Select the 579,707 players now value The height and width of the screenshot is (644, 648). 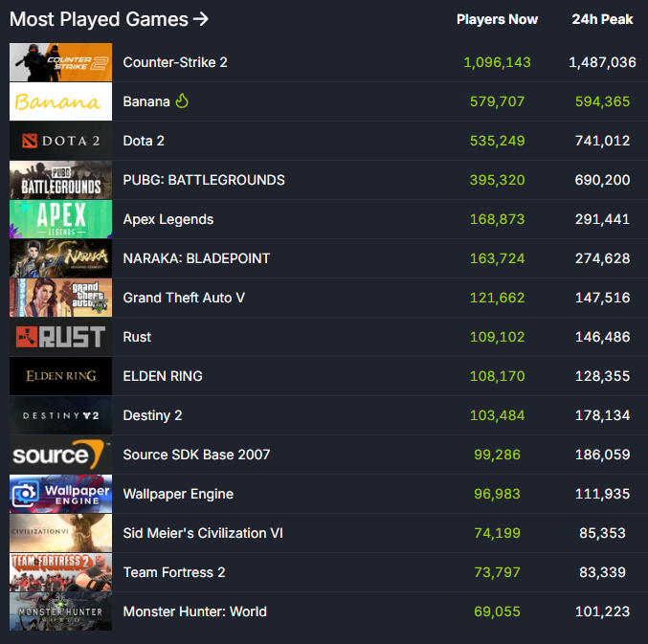coord(497,101)
